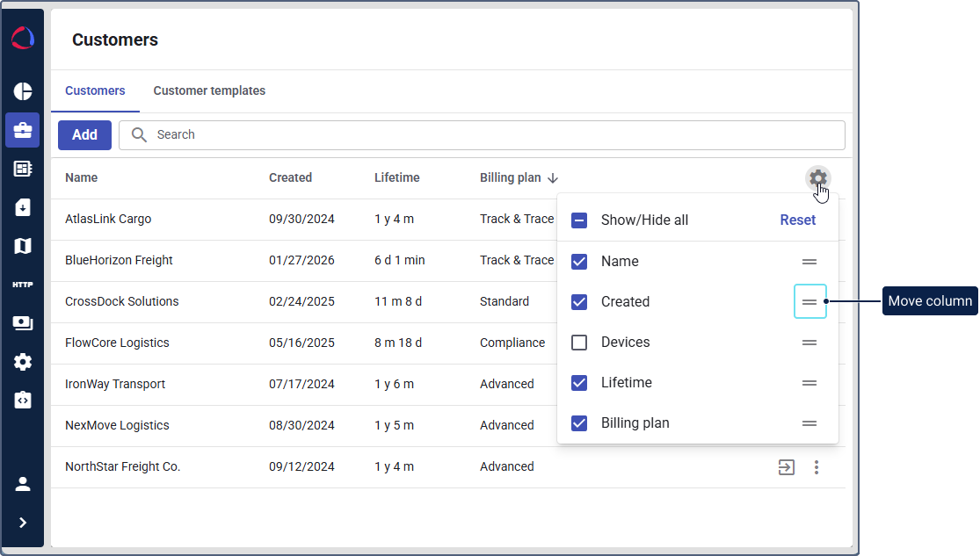Open three-dot menu for NorthStar Freight Co.

pos(817,467)
